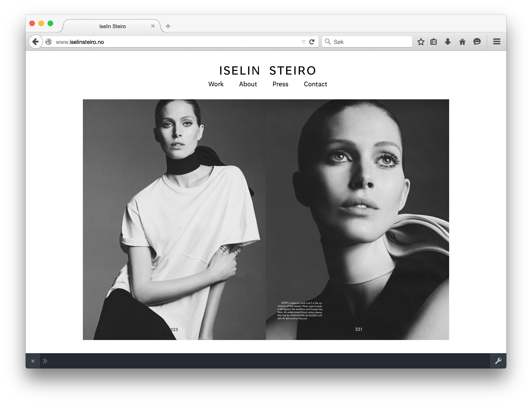This screenshot has height=405, width=532.
Task: Click the browser back arrow button
Action: (35, 42)
